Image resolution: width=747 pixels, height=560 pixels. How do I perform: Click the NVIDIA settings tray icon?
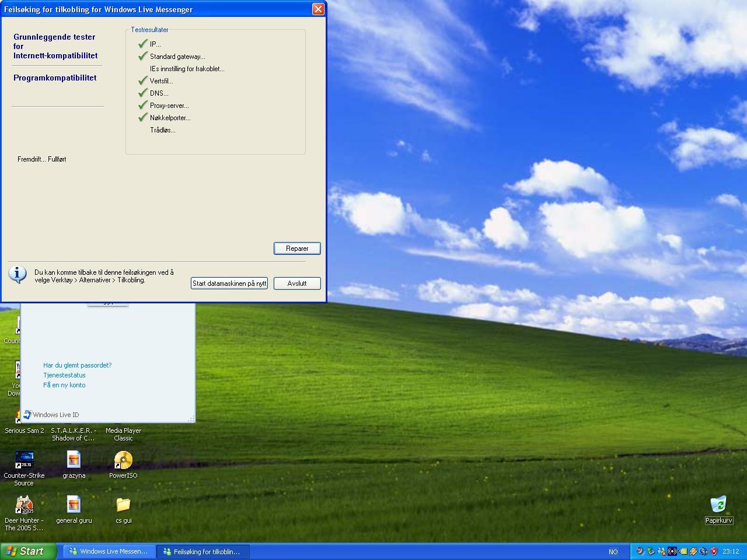(x=683, y=551)
